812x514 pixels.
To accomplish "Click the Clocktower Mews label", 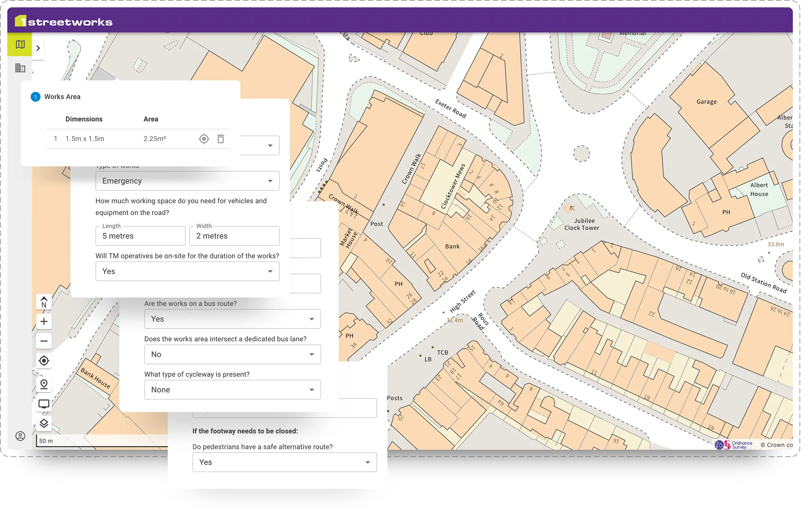I will click(x=453, y=186).
